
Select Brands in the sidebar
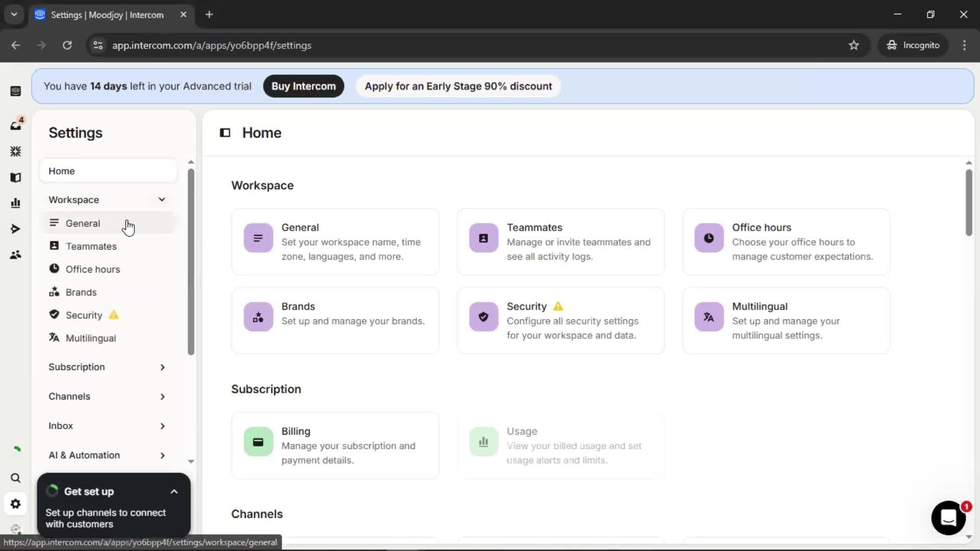pos(108,292)
